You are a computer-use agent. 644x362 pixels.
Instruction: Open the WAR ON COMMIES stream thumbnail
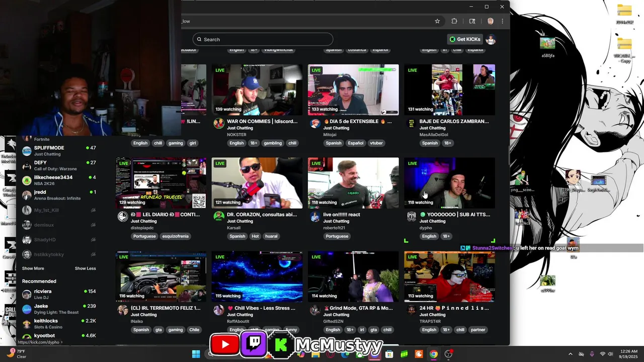(257, 89)
